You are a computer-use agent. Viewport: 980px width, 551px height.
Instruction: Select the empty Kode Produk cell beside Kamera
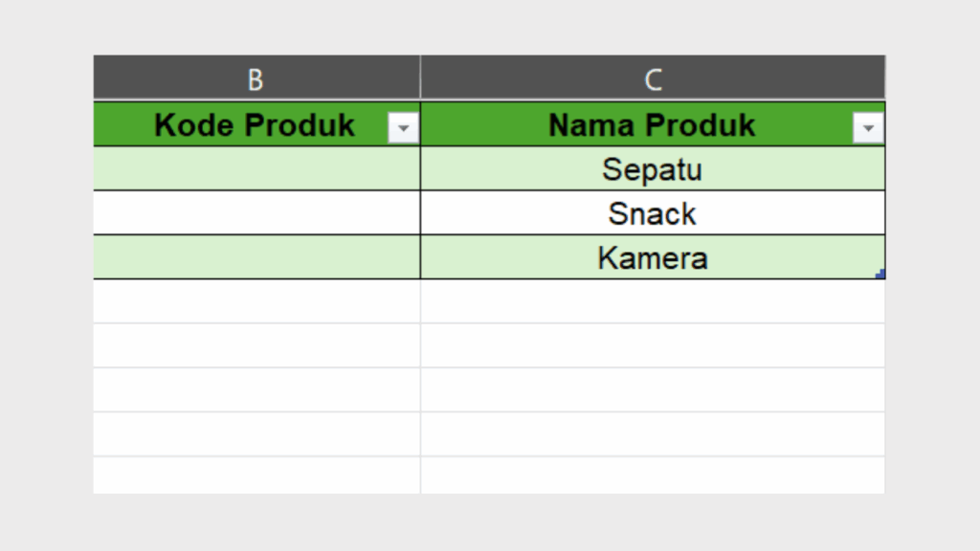pos(256,257)
